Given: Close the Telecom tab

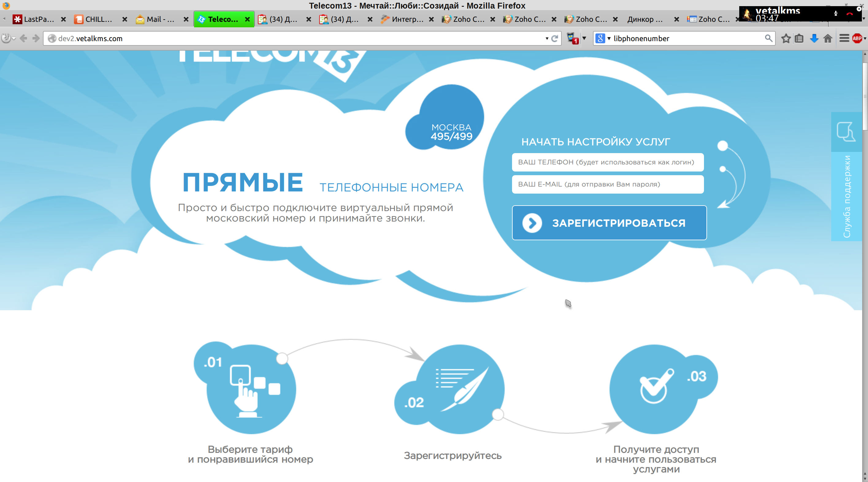Looking at the screenshot, I should (247, 19).
